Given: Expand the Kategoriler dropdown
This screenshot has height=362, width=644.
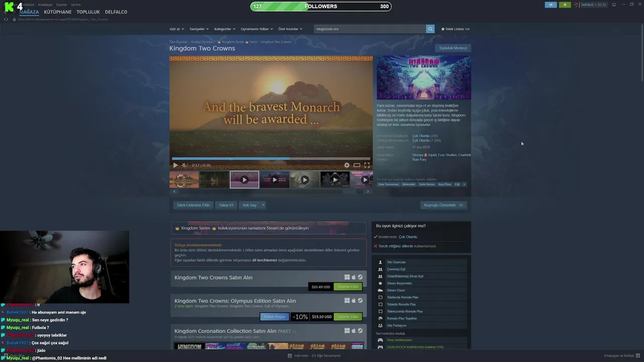Looking at the screenshot, I should pos(224,29).
